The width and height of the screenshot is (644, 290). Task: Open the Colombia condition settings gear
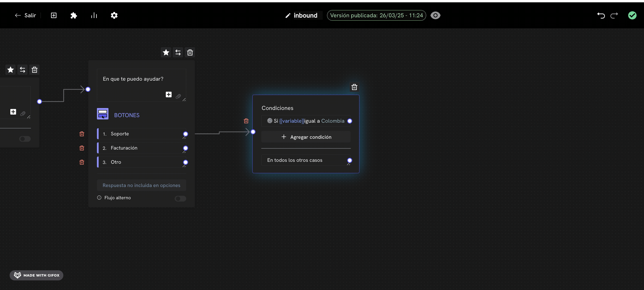(x=269, y=121)
